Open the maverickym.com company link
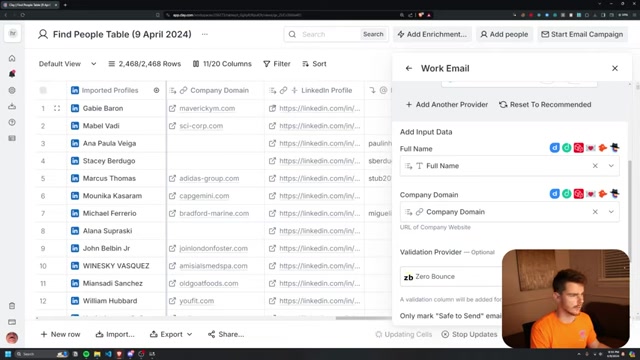Screen dimensions: 640x360 pos(207,108)
